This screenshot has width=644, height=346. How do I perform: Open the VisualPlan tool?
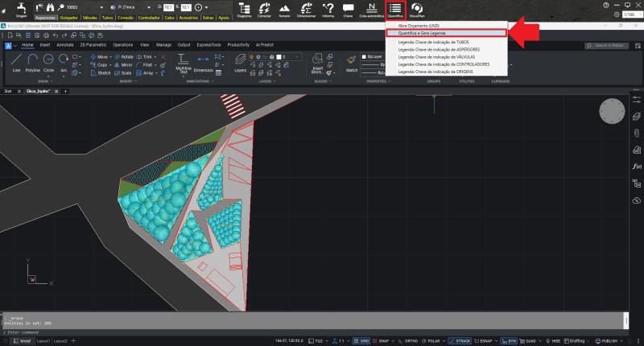pos(417,8)
